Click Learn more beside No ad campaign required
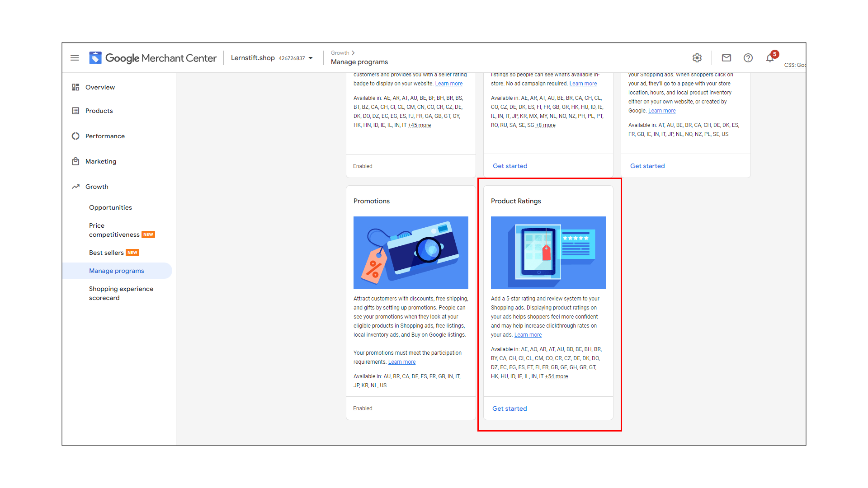Viewport: 868px width, 488px height. point(583,84)
